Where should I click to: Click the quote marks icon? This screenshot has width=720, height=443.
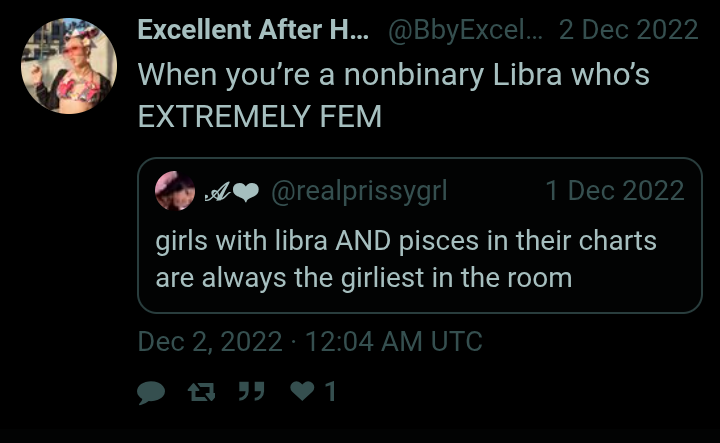[252, 392]
